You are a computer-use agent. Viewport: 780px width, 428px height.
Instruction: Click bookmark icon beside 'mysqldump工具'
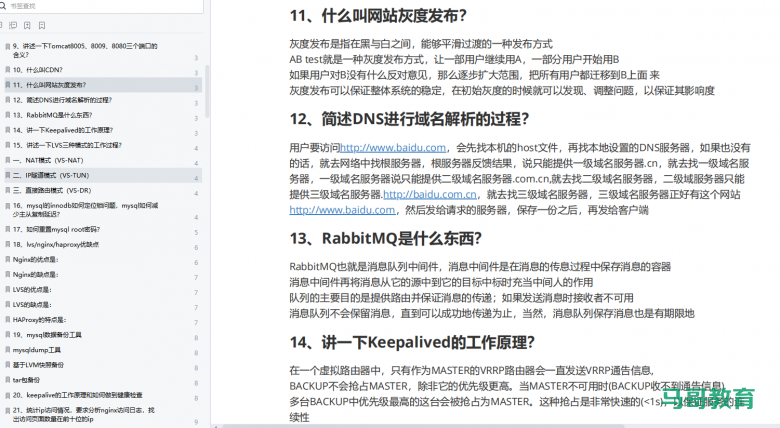(x=6, y=350)
